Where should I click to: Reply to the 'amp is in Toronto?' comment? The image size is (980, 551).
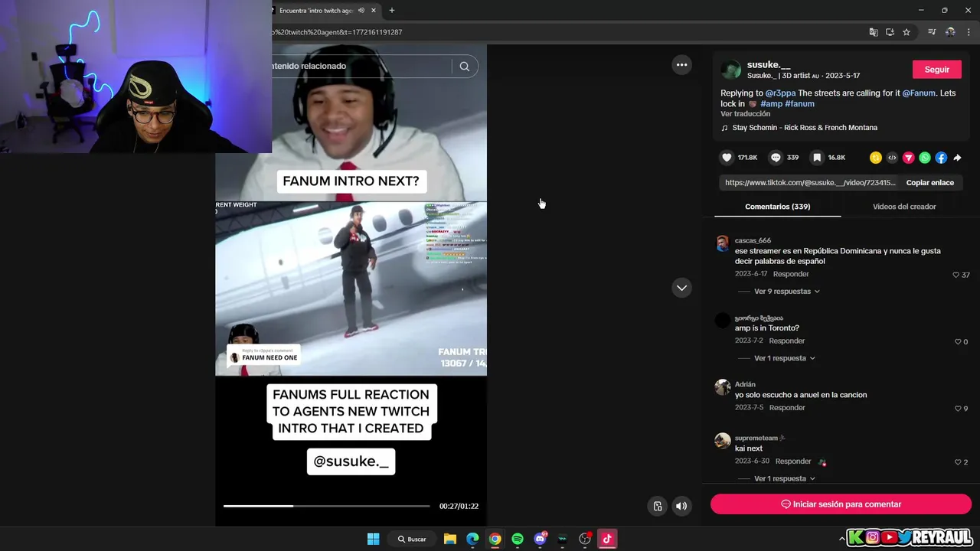787,341
